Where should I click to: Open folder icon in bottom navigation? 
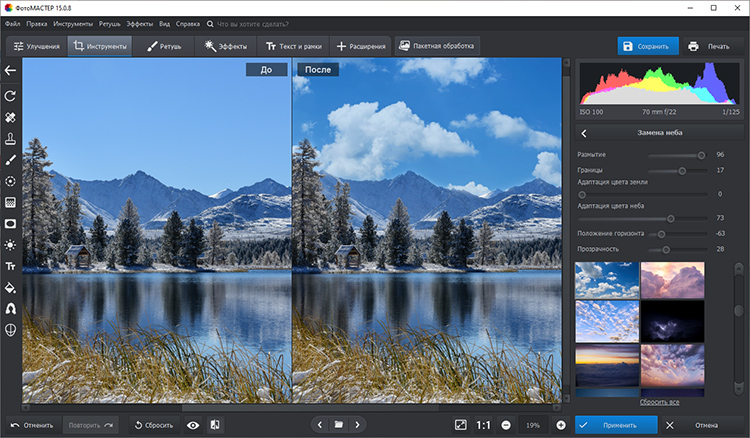(339, 425)
